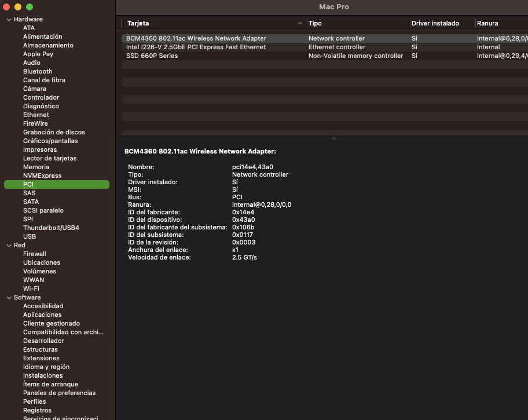Collapse the Hardware section chevron

pos(9,20)
